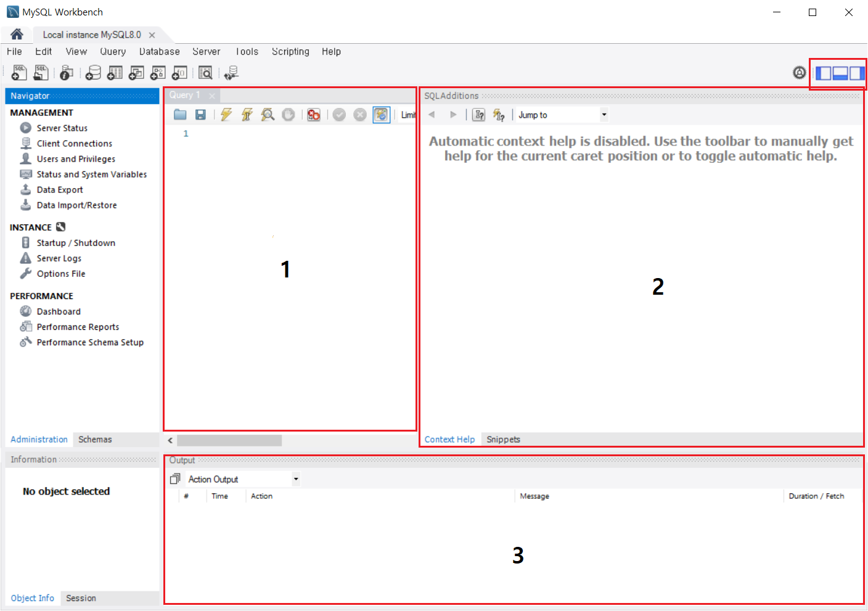Viewport: 868px width, 611px height.
Task: Run EXPLAIN with the magnifier-lightning icon
Action: 268,115
